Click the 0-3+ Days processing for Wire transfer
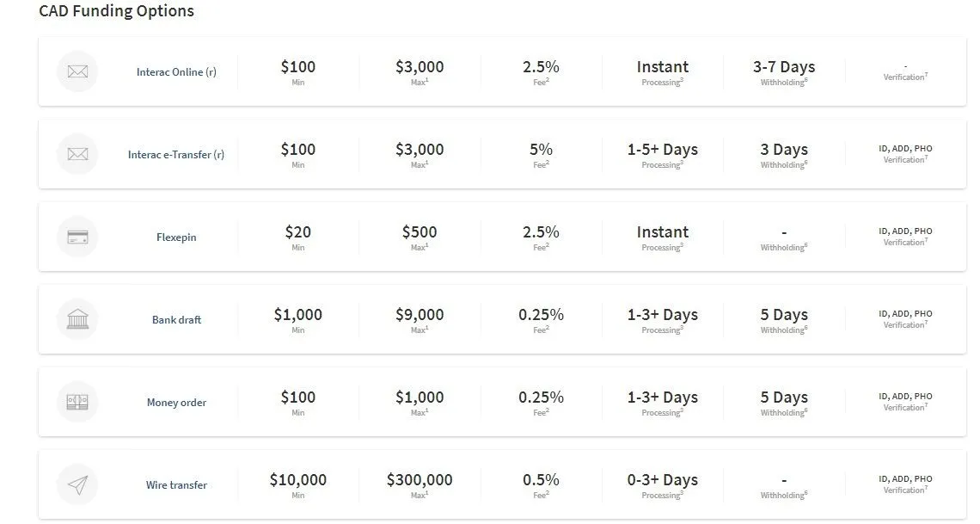 [663, 479]
